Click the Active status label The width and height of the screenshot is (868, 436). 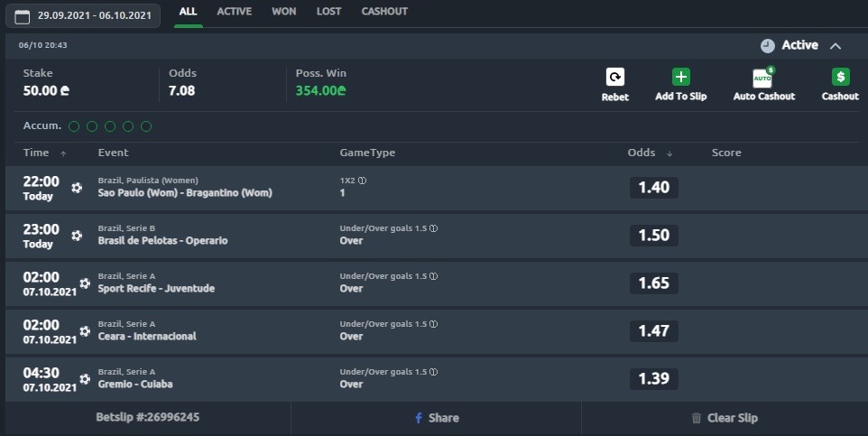pyautogui.click(x=800, y=45)
